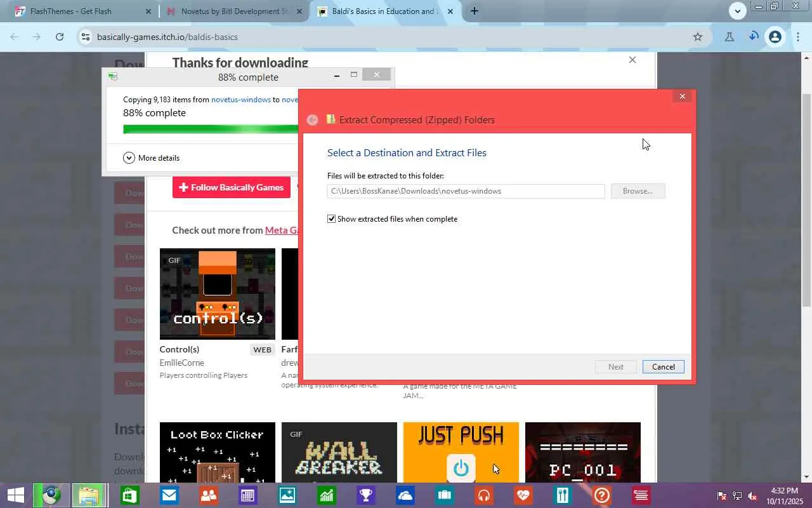This screenshot has width=812, height=508.
Task: Open the Chrome downloads icon
Action: coord(753,37)
